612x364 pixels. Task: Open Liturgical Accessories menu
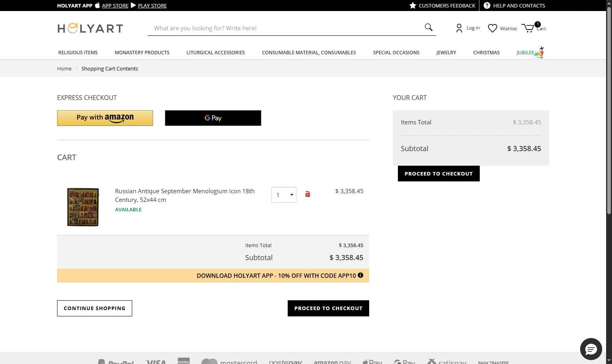216,52
